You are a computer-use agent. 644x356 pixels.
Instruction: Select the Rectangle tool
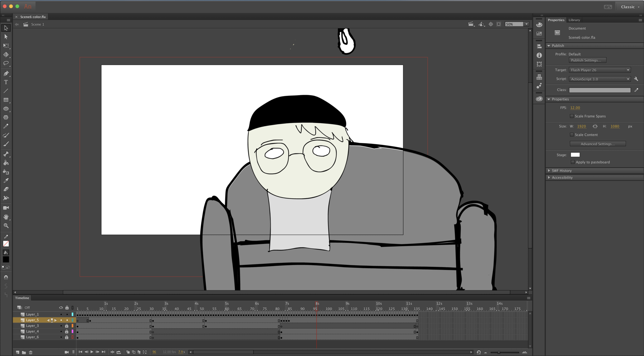[6, 100]
